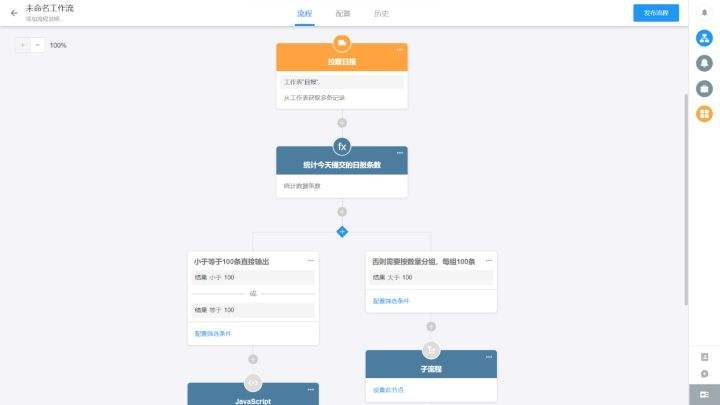
Task: Add a node below the orange trigger node
Action: pyautogui.click(x=342, y=123)
